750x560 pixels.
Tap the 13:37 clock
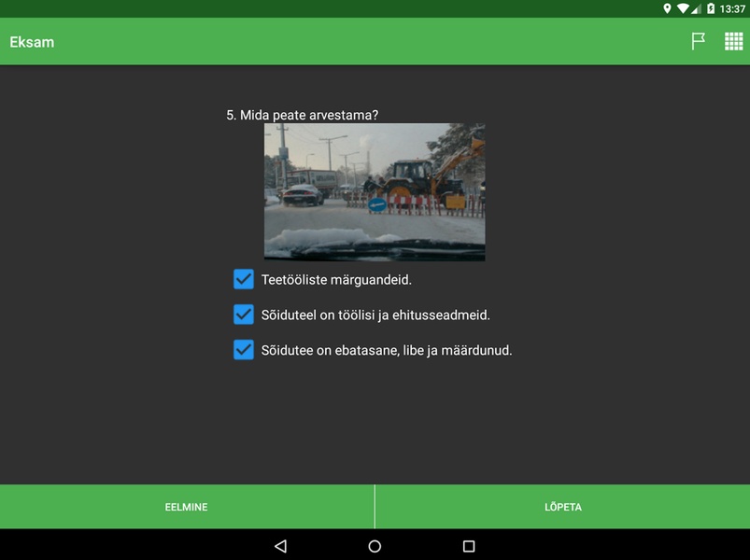pos(732,8)
